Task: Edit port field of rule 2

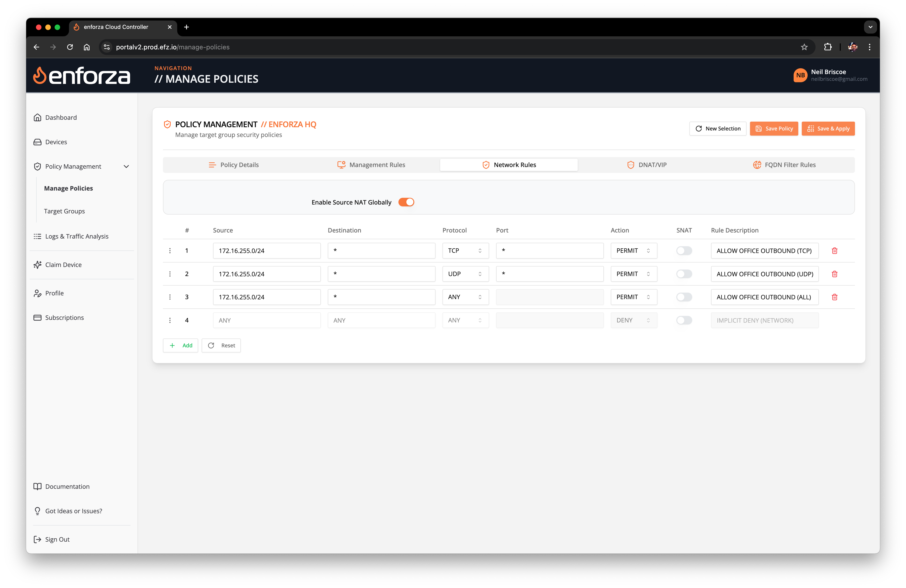Action: coord(550,274)
